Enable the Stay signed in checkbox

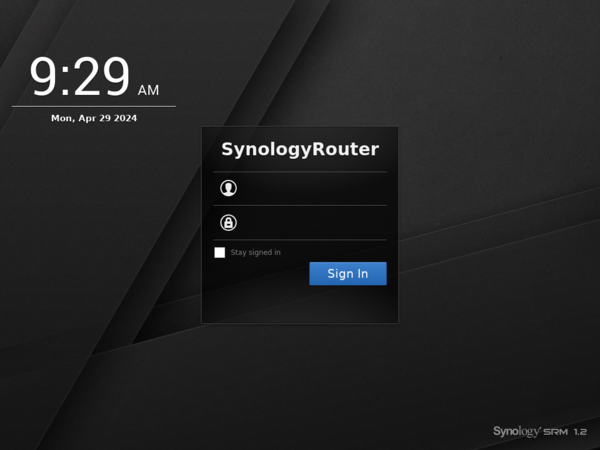220,253
